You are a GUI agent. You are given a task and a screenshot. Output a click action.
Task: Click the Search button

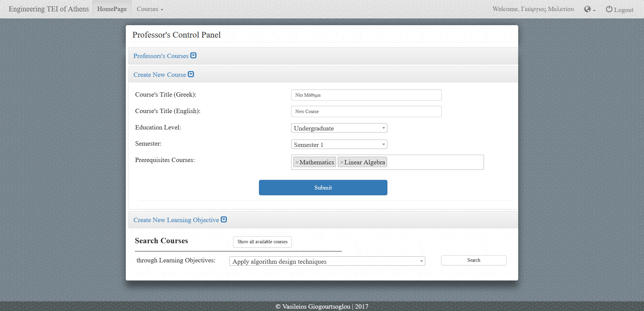[x=474, y=260]
